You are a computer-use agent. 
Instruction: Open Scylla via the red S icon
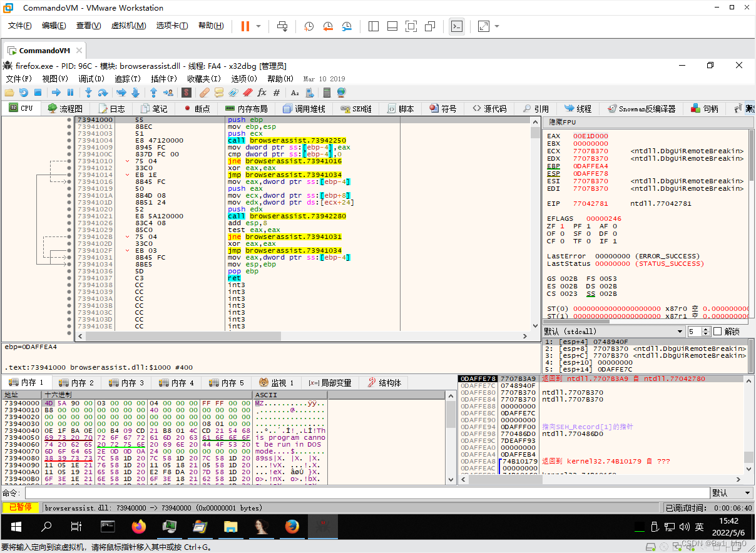(186, 93)
